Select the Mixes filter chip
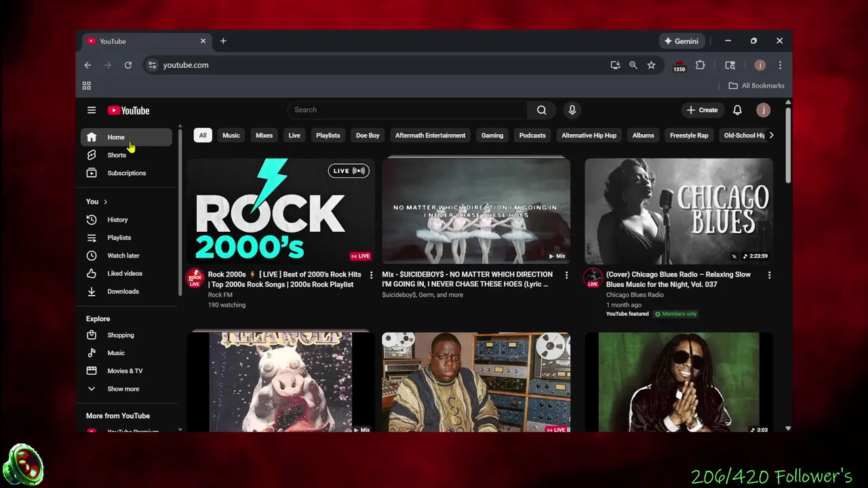Image resolution: width=868 pixels, height=488 pixels. pyautogui.click(x=264, y=135)
